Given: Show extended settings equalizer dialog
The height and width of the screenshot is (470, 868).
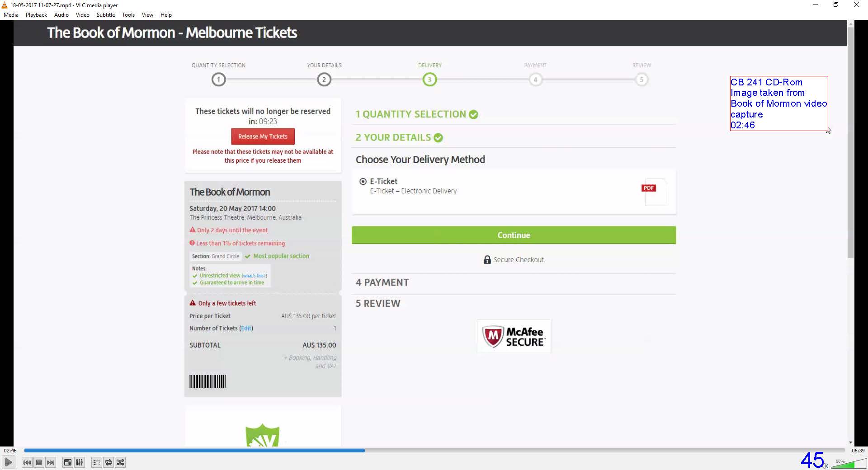Looking at the screenshot, I should tap(79, 462).
